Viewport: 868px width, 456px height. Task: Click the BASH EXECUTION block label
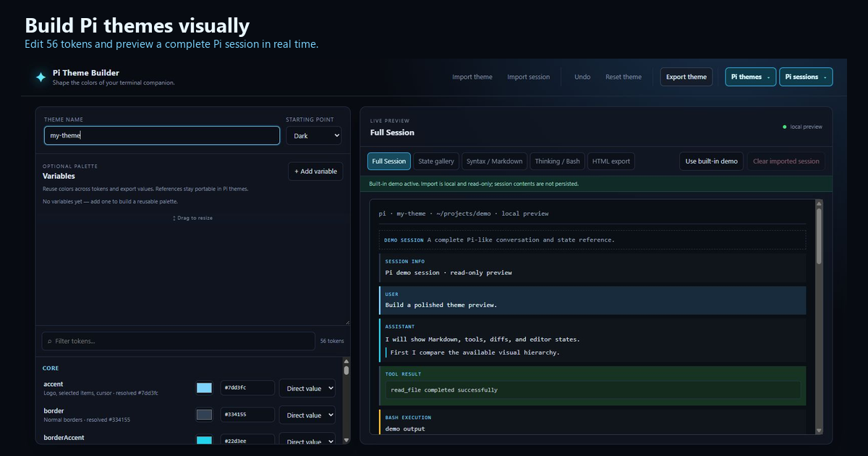pyautogui.click(x=408, y=418)
